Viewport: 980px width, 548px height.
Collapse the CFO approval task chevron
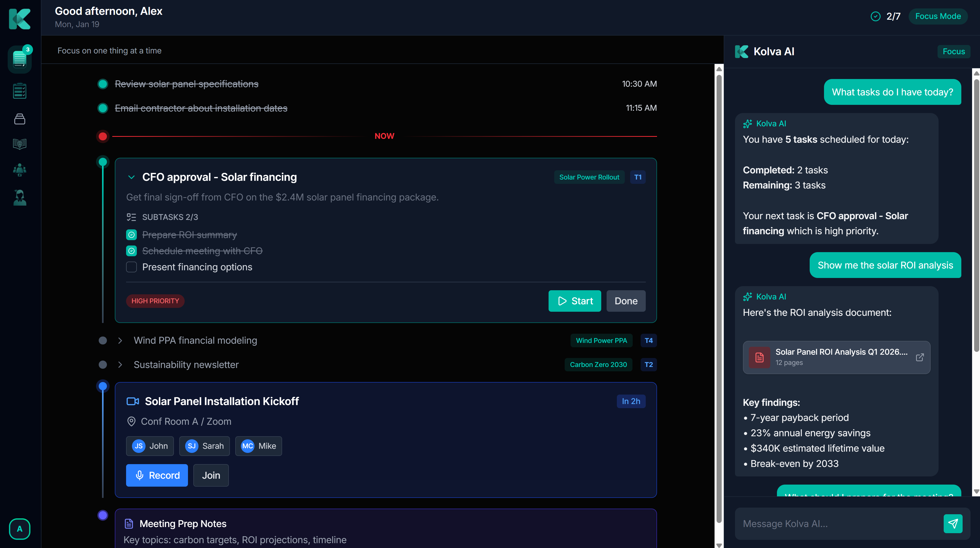(x=131, y=177)
